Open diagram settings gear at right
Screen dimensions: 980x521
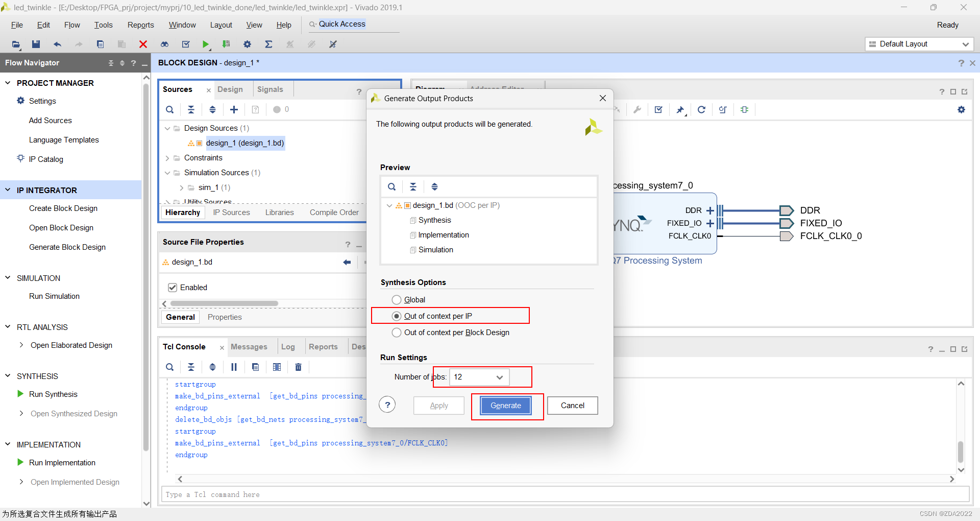tap(961, 109)
